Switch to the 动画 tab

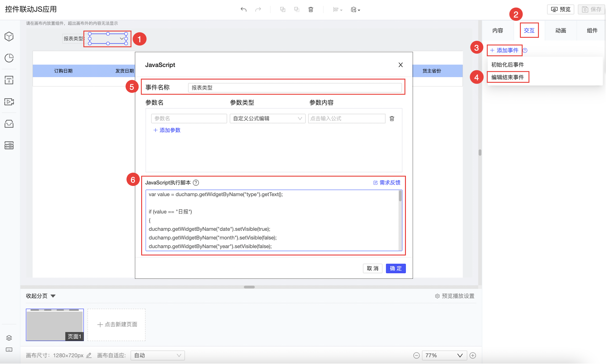point(560,31)
